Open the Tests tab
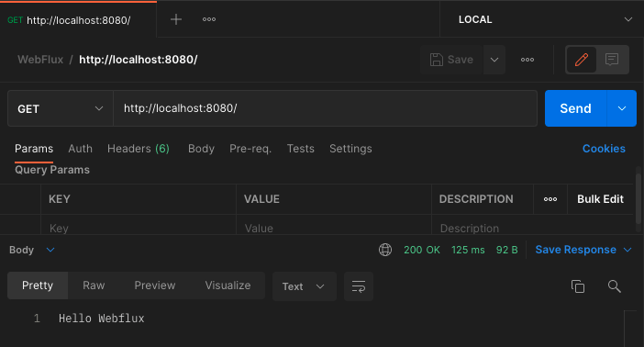The width and height of the screenshot is (644, 347). pyautogui.click(x=301, y=149)
